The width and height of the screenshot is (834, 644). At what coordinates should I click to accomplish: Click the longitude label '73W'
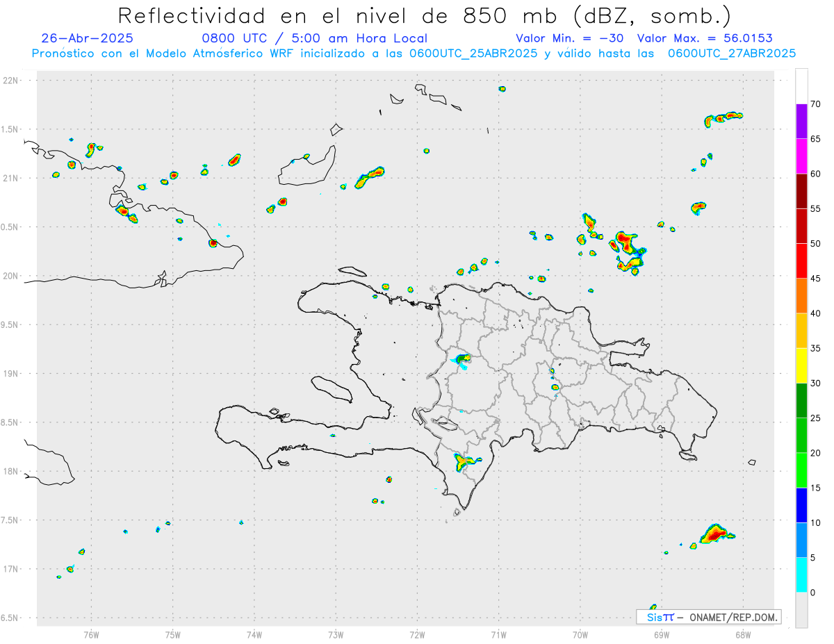point(336,634)
